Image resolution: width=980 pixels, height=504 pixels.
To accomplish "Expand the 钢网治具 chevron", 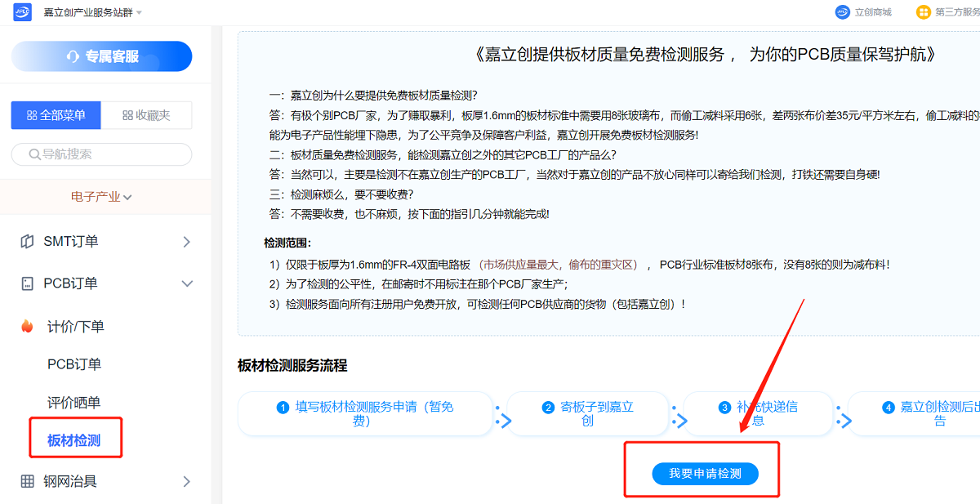I will [187, 481].
